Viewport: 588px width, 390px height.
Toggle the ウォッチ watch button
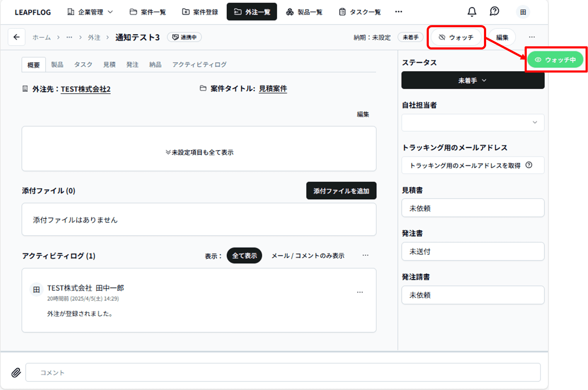click(456, 37)
